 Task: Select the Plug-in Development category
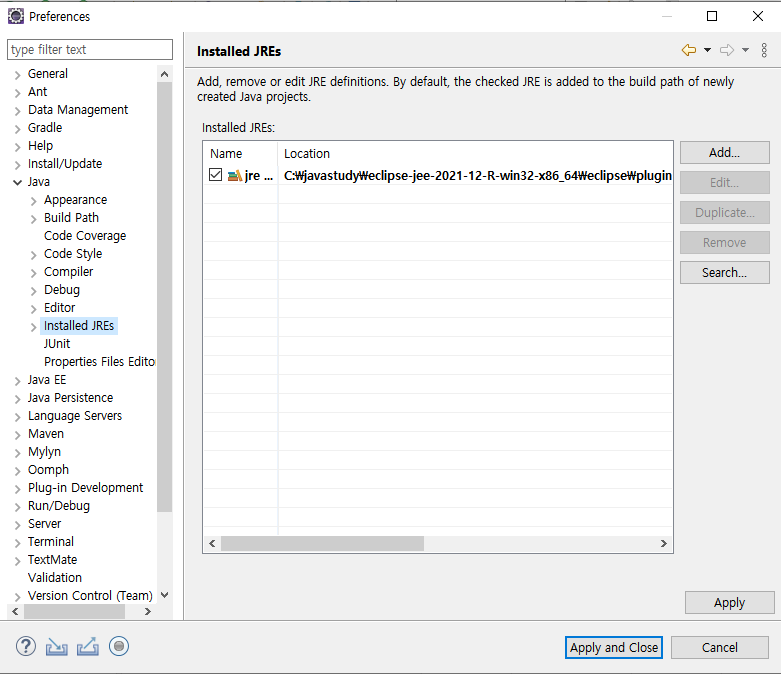tap(85, 488)
